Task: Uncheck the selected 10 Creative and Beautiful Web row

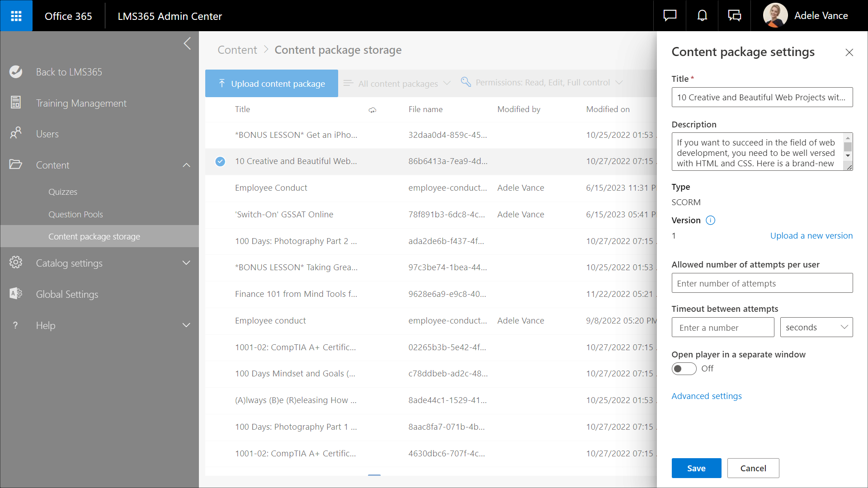Action: (x=220, y=161)
